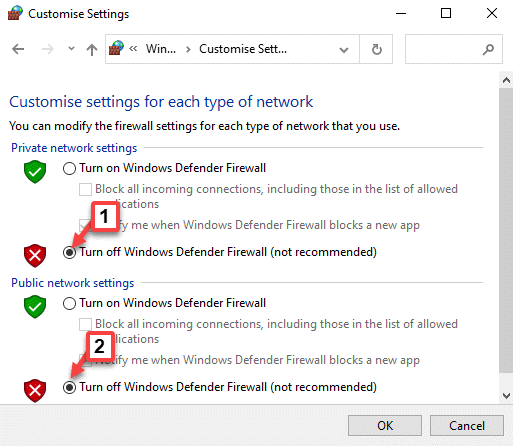Click the 'You can modify the firewall settings' text
513x446 pixels.
click(x=204, y=126)
